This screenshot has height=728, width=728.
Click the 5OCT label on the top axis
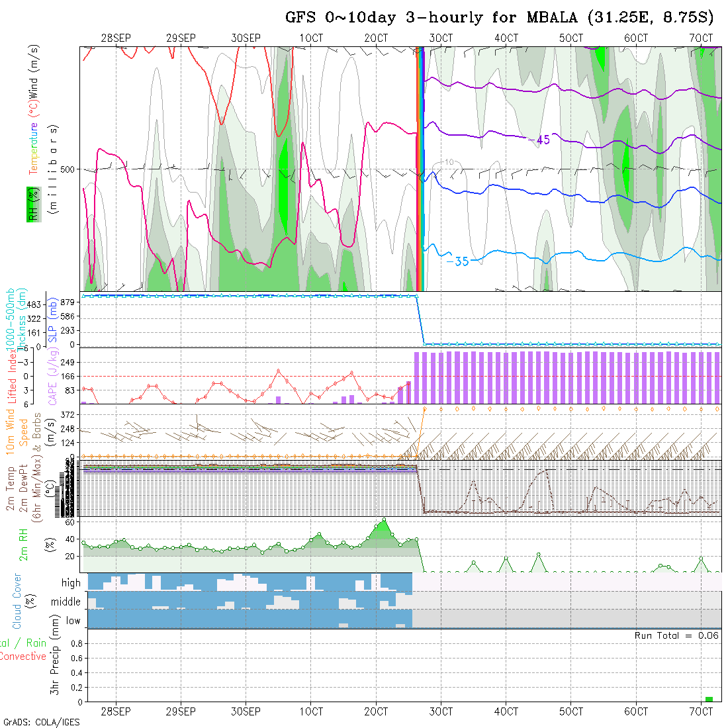point(570,38)
